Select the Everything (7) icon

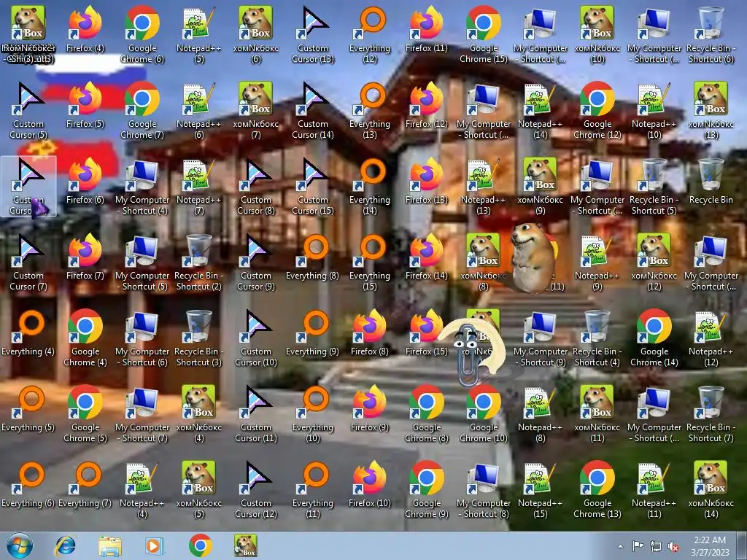[85, 483]
